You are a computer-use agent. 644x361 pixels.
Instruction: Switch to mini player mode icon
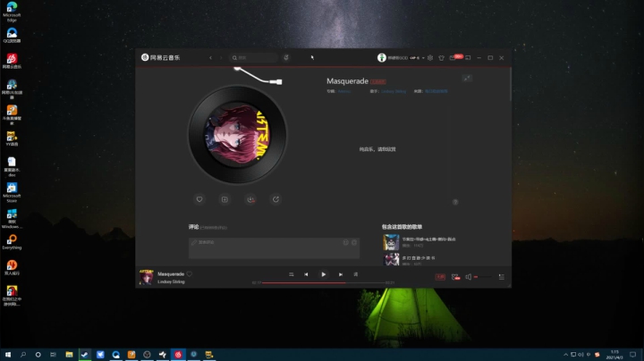pos(468,58)
